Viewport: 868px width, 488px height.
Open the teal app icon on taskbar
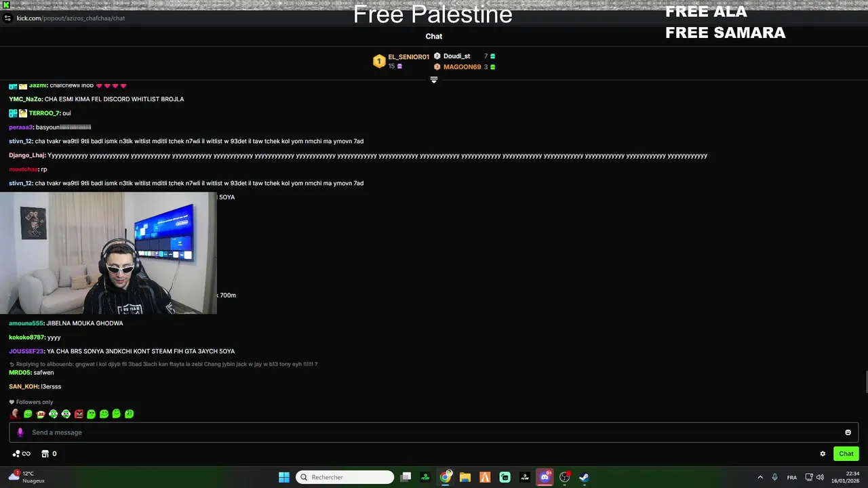[x=505, y=477]
